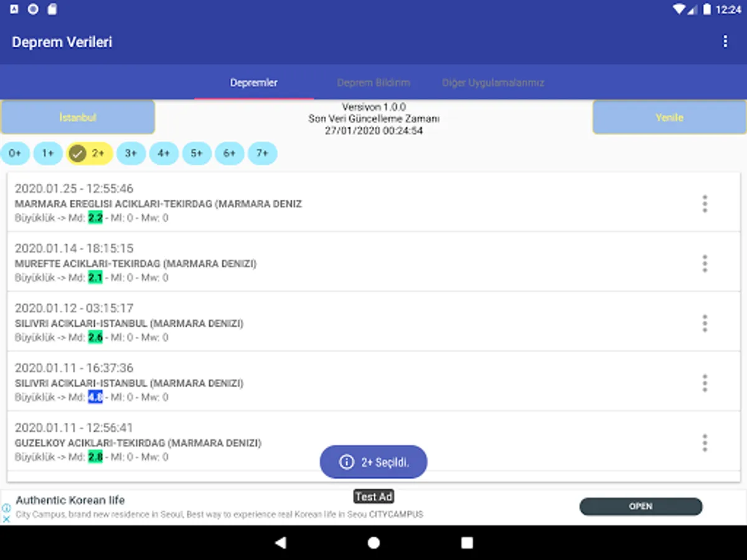Check the battery status icon
Image resolution: width=747 pixels, height=560 pixels.
pyautogui.click(x=707, y=9)
